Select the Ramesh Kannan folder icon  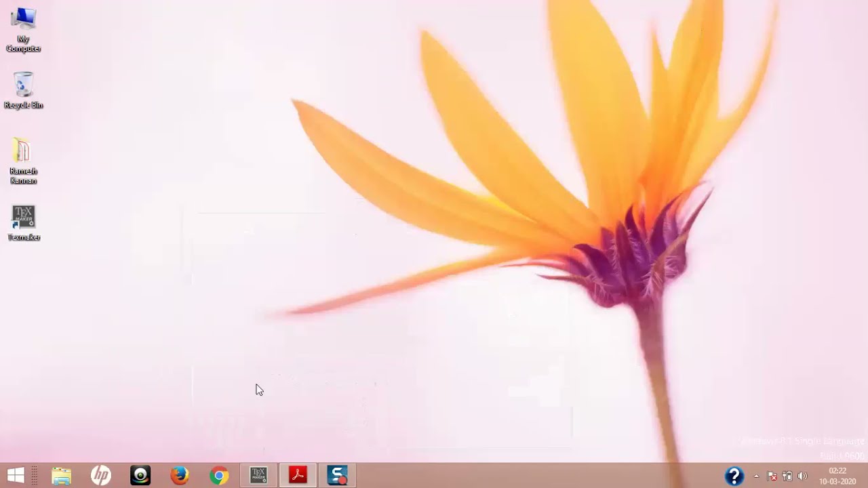click(x=24, y=161)
